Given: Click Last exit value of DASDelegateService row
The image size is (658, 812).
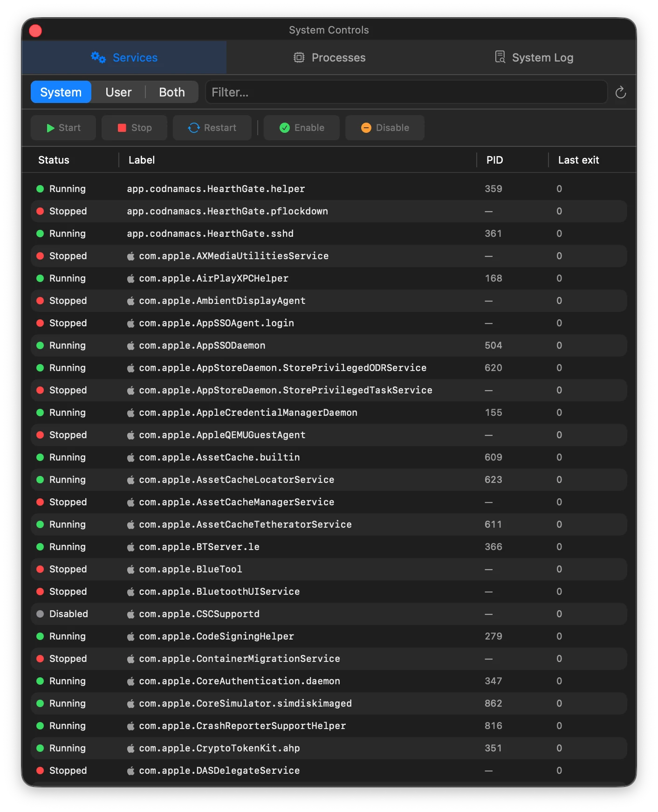Looking at the screenshot, I should point(559,771).
